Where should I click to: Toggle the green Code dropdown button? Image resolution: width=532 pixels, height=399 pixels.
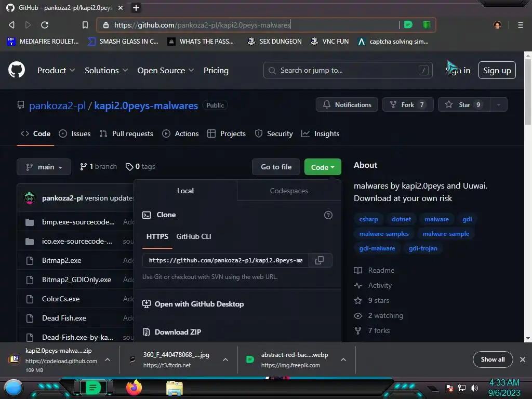[x=323, y=167]
